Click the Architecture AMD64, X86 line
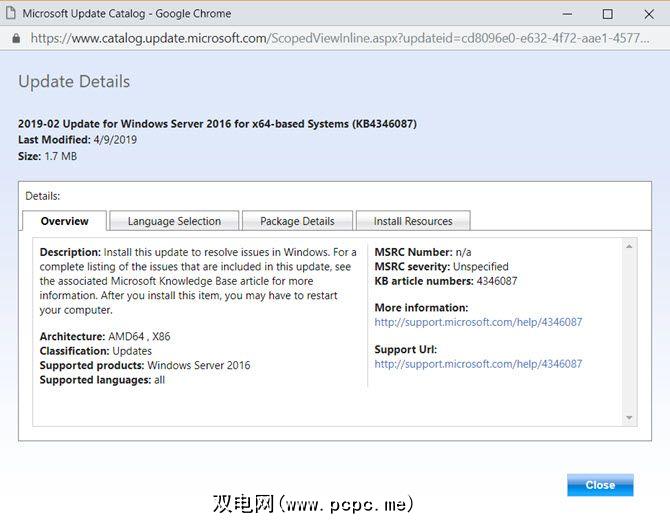 point(105,336)
